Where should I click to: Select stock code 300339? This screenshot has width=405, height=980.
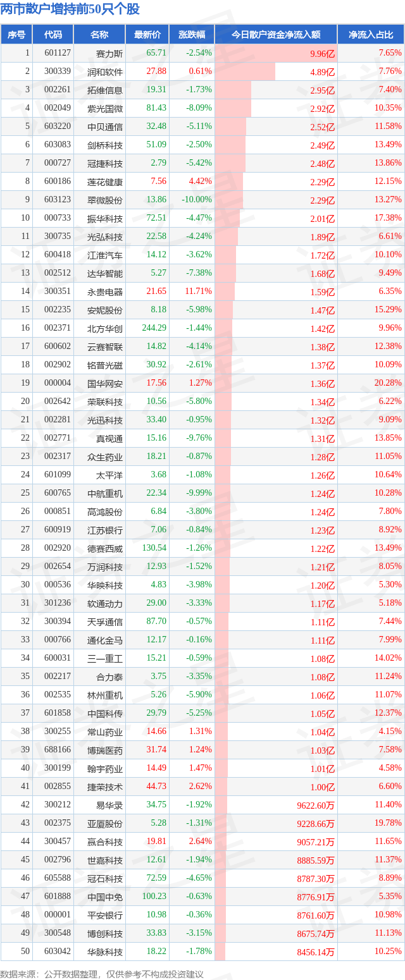(58, 71)
